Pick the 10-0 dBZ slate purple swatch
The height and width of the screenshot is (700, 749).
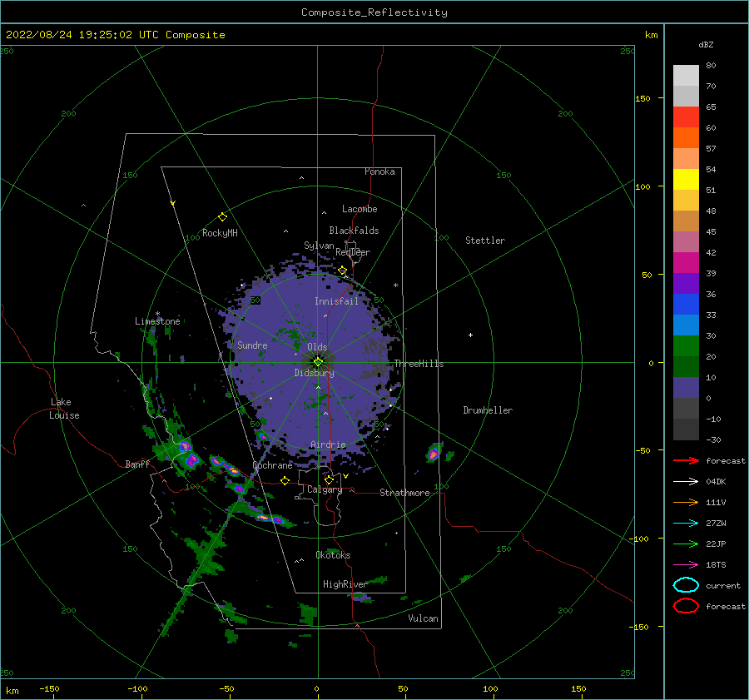[x=686, y=388]
